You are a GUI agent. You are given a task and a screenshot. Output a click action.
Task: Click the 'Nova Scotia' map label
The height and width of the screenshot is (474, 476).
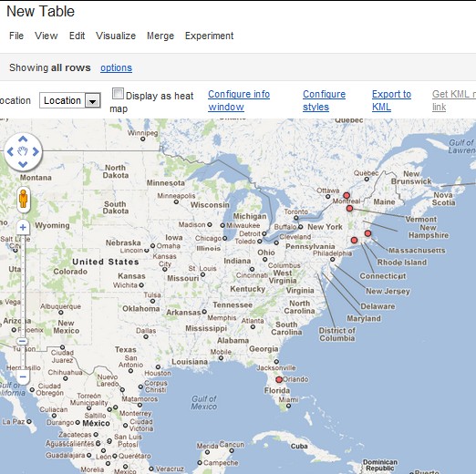click(443, 199)
